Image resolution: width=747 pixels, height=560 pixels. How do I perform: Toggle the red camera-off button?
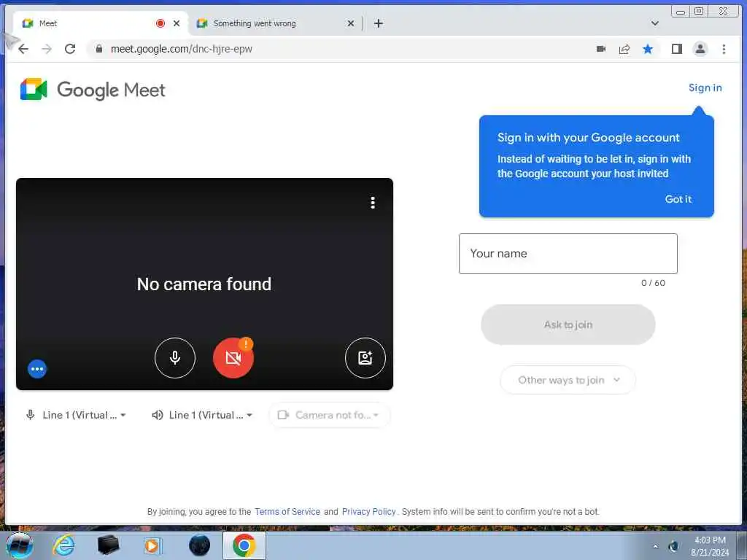click(233, 357)
